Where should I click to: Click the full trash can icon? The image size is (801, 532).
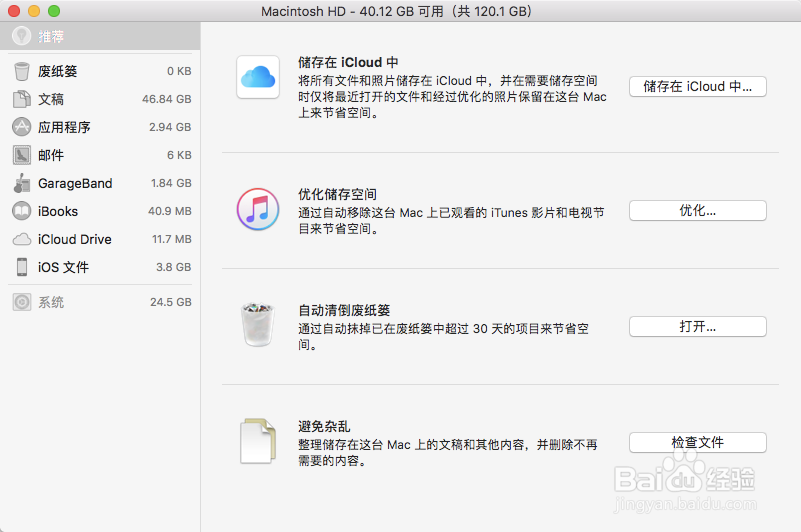coord(258,325)
